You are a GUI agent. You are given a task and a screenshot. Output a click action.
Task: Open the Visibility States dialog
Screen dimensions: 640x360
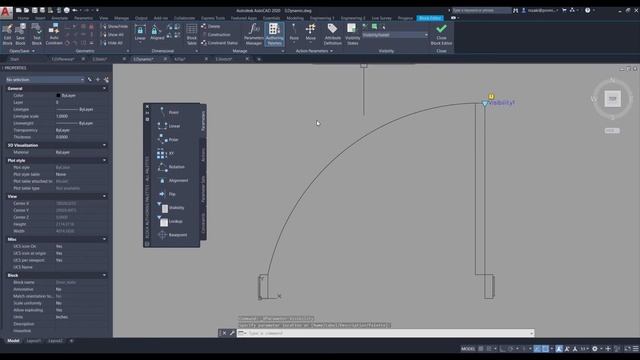(352, 34)
